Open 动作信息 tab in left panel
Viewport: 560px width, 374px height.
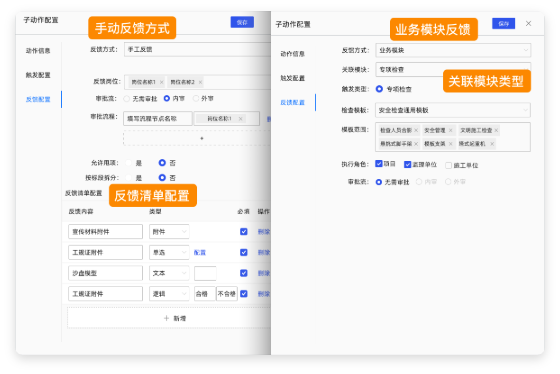[38, 51]
